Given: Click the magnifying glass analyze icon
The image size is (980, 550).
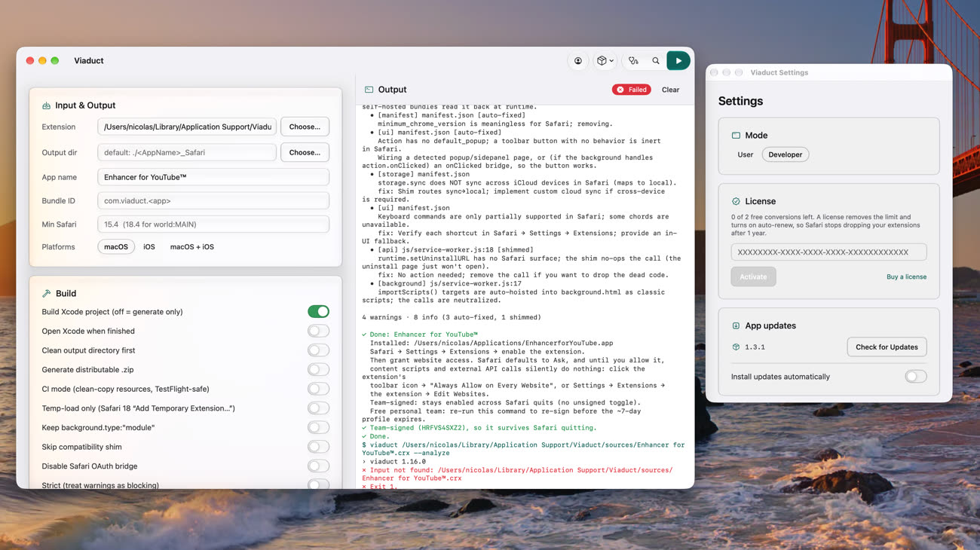Looking at the screenshot, I should click(x=656, y=61).
